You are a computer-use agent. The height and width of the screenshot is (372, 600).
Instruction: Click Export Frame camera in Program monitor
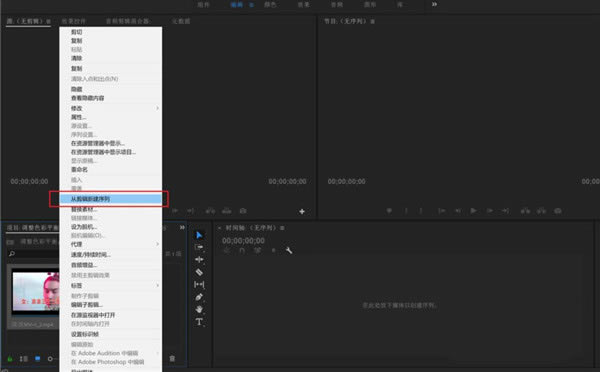coord(558,210)
